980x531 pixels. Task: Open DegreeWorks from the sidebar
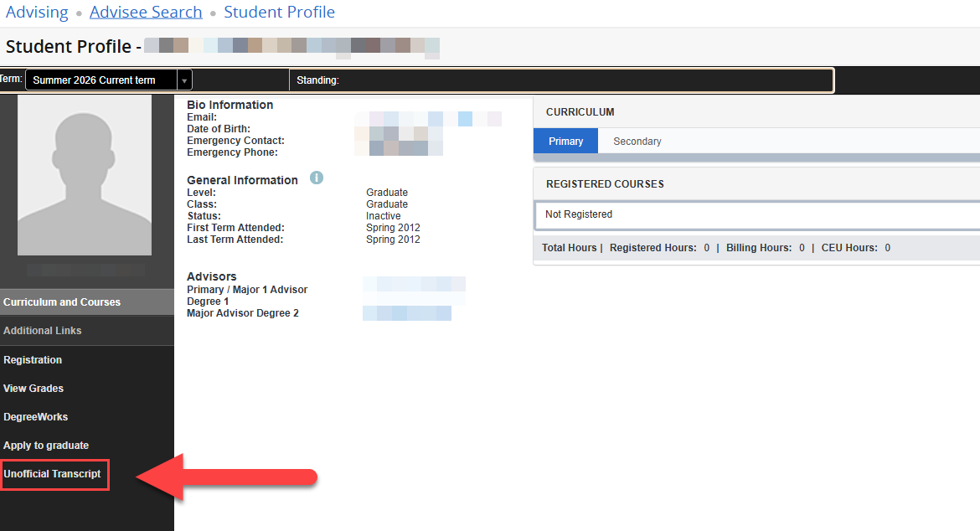36,416
